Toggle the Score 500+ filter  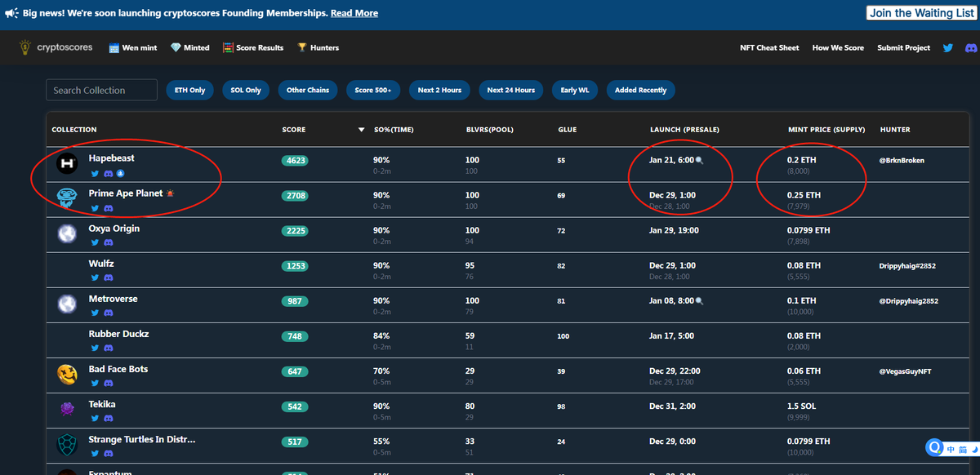tap(373, 90)
